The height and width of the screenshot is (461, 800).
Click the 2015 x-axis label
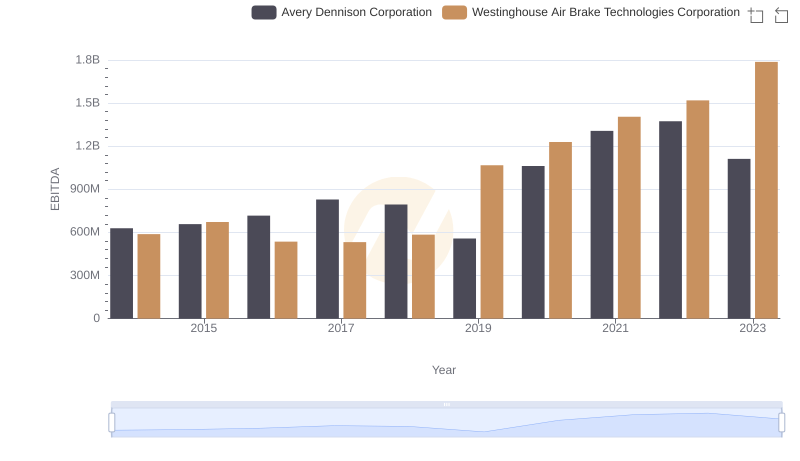coord(204,328)
